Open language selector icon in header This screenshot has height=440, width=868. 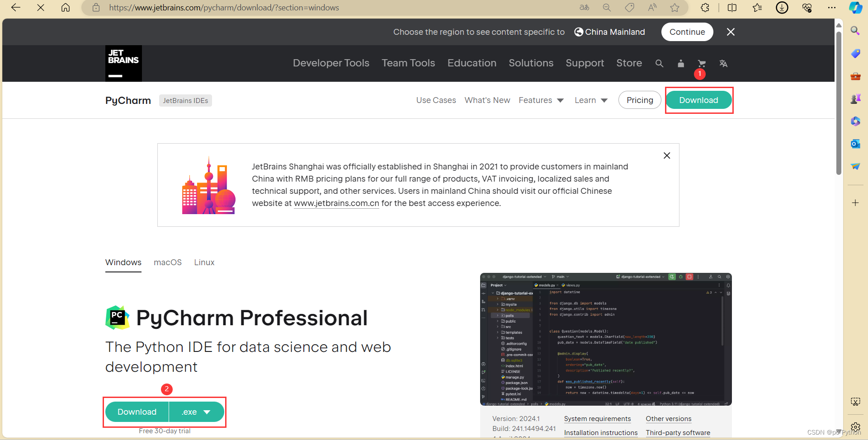click(x=723, y=63)
